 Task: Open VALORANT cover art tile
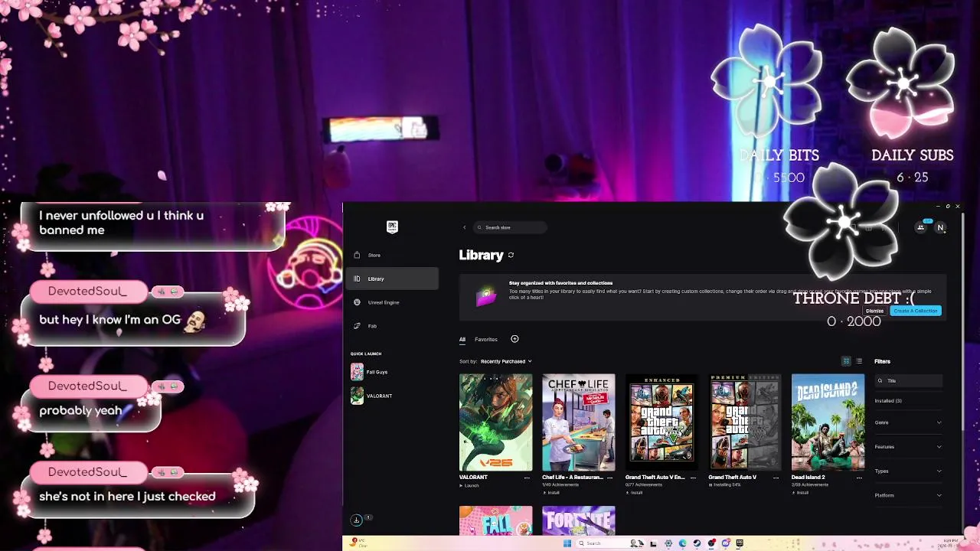495,422
